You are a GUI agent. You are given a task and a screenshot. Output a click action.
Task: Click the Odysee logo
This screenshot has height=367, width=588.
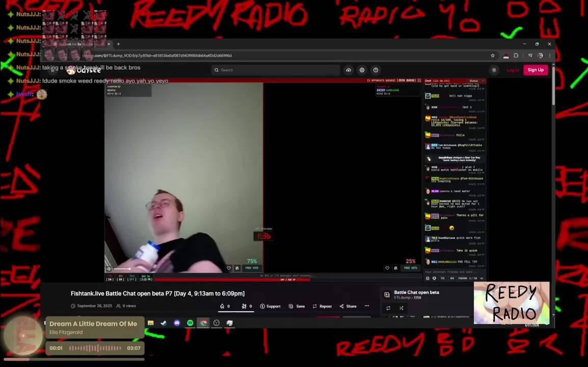(x=84, y=70)
